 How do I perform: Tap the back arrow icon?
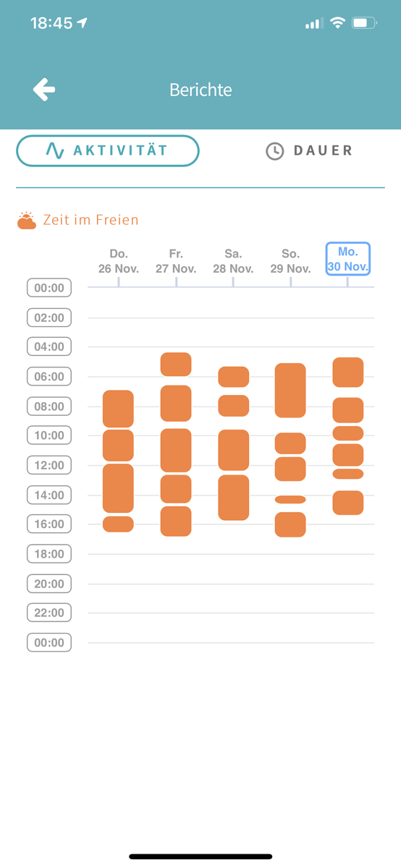click(x=44, y=90)
